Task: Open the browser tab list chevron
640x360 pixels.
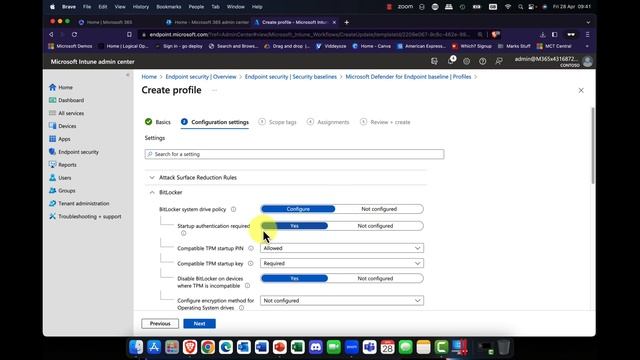Action: click(x=588, y=22)
